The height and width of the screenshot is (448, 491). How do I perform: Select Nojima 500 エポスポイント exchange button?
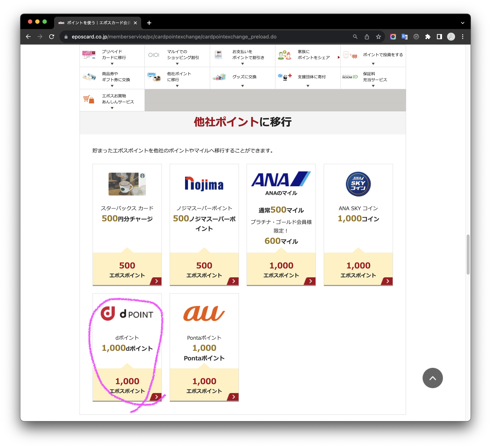[x=204, y=269]
